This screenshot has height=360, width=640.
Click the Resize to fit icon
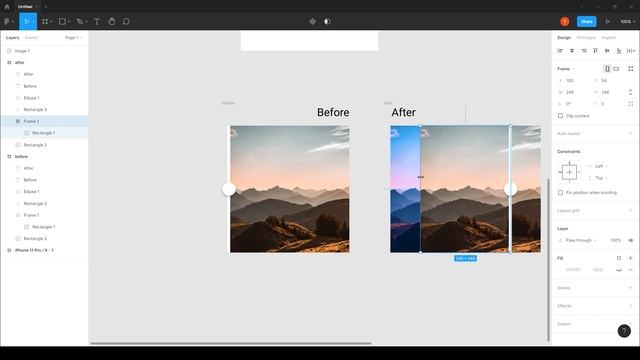click(631, 69)
